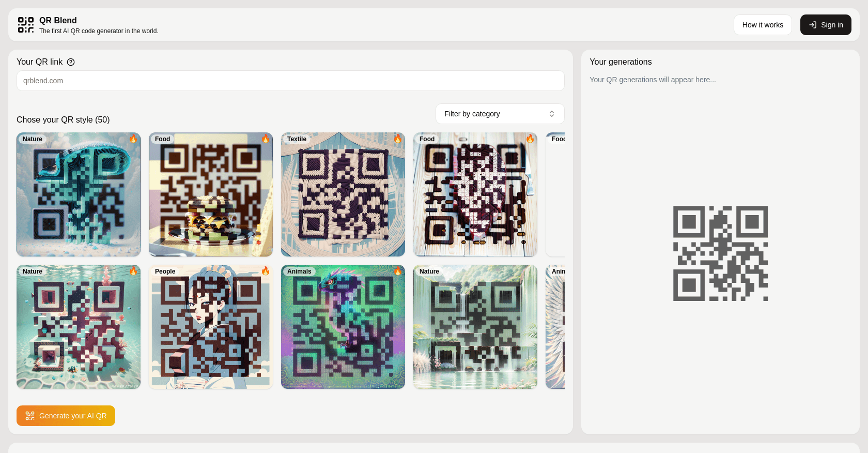Viewport: 868px width, 453px height.
Task: Select the burger Food QR style
Action: 211,194
